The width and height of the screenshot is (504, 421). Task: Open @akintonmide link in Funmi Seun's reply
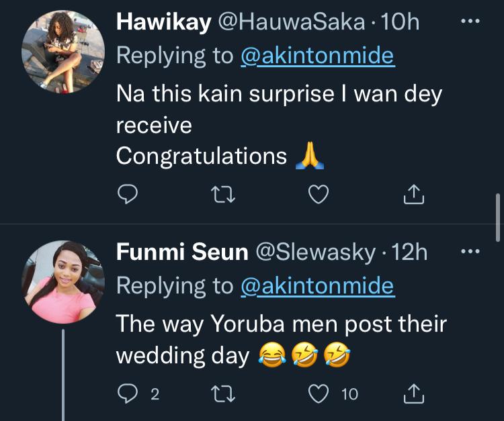point(317,286)
